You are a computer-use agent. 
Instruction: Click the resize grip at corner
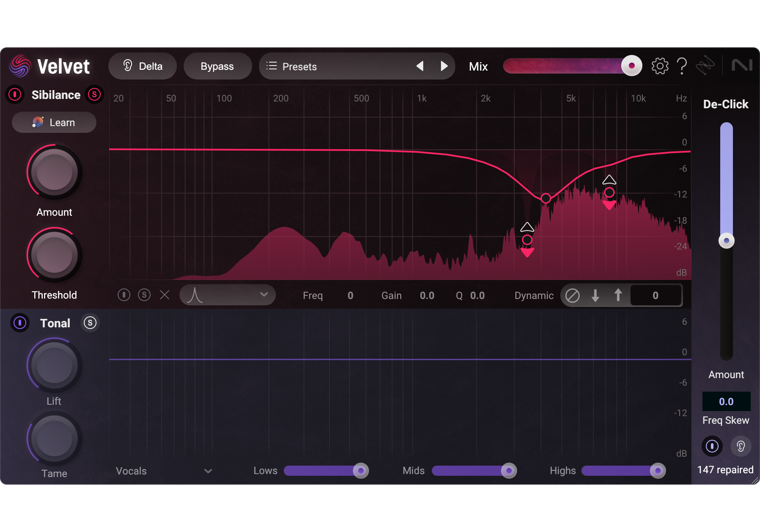tap(755, 480)
